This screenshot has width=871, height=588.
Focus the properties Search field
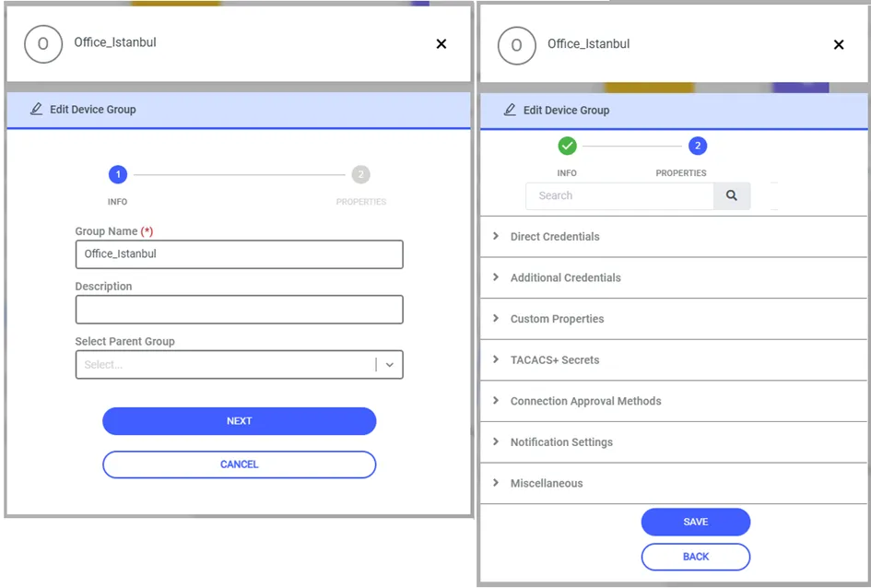tap(620, 195)
